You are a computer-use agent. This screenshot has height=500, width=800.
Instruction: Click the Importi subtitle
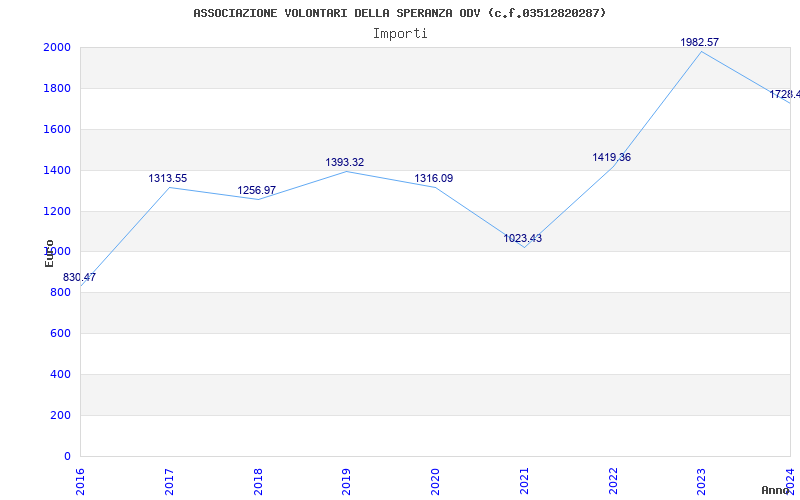pos(400,34)
